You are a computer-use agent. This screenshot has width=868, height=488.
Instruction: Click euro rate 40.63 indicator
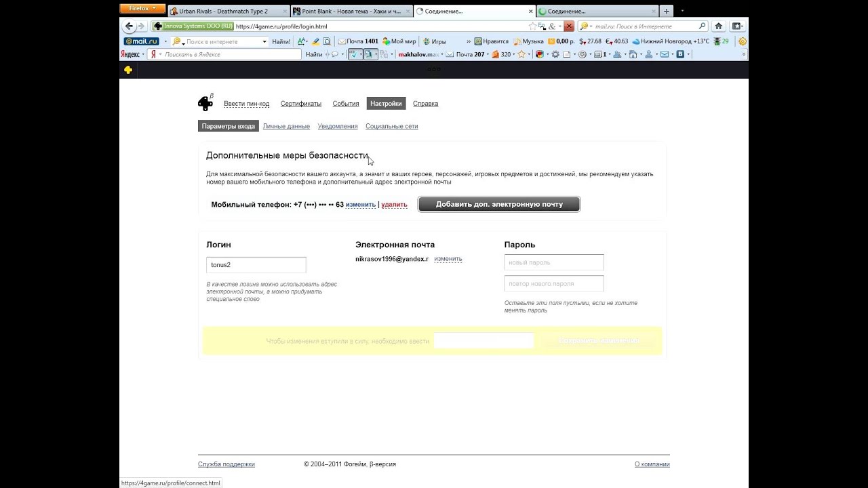pos(616,41)
